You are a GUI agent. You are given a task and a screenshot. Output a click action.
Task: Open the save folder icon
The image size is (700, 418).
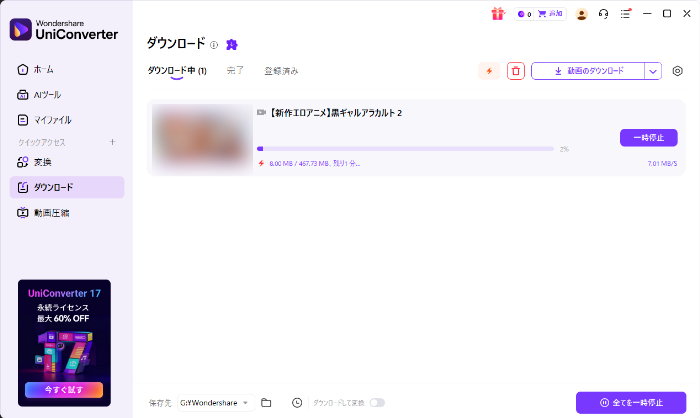point(266,403)
